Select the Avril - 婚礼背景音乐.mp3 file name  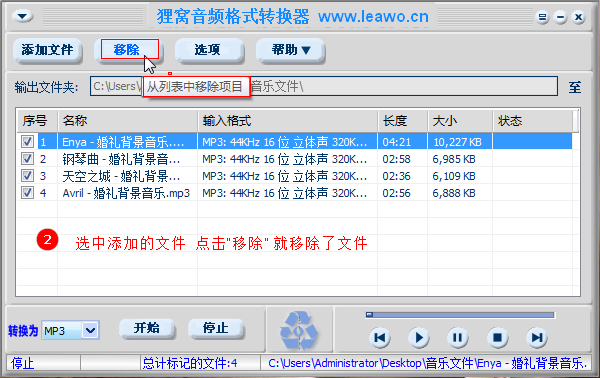tap(126, 193)
